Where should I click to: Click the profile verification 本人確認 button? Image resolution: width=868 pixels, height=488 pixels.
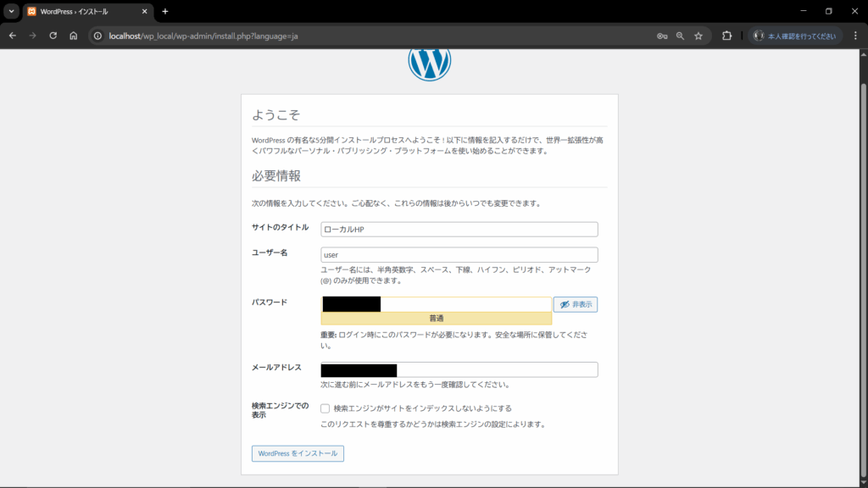[795, 36]
